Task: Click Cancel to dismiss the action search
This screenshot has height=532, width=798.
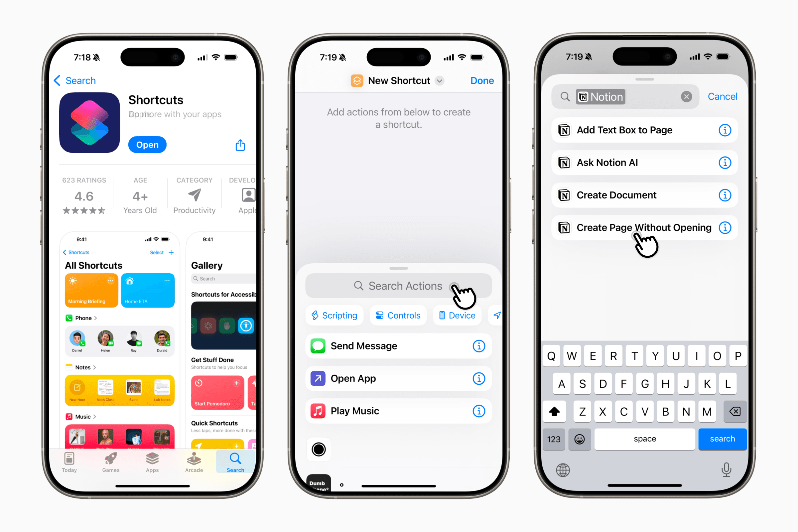Action: (x=724, y=97)
